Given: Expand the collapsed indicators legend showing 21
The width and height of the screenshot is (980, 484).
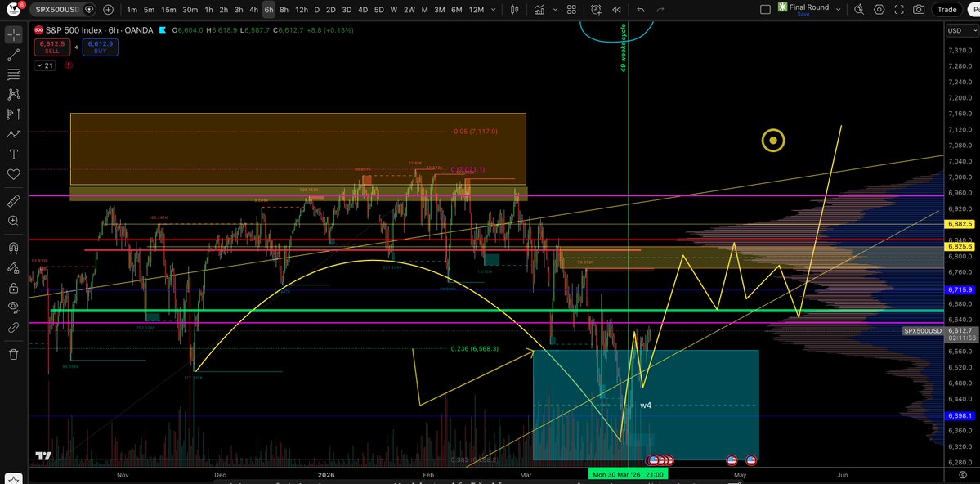Looking at the screenshot, I should coord(45,65).
